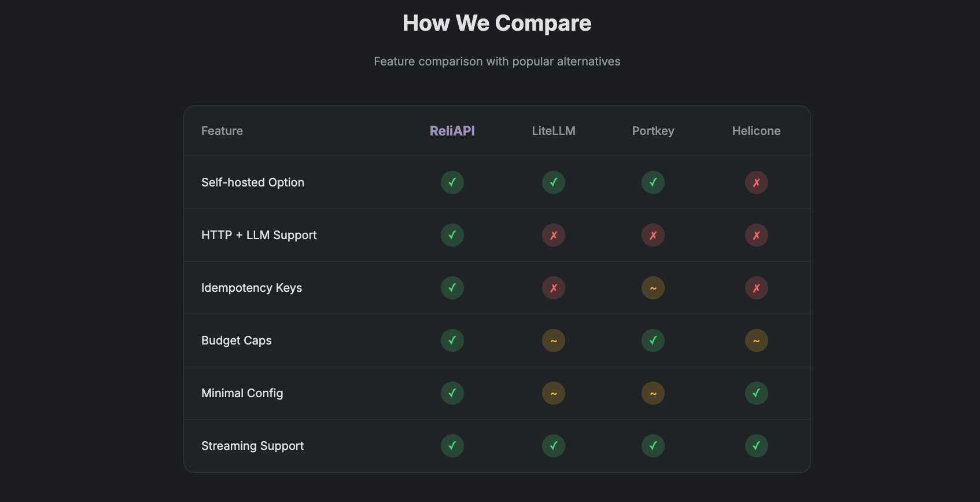Screen dimensions: 980x502
Task: Select the Self-hosted Option row label
Action: [x=253, y=182]
